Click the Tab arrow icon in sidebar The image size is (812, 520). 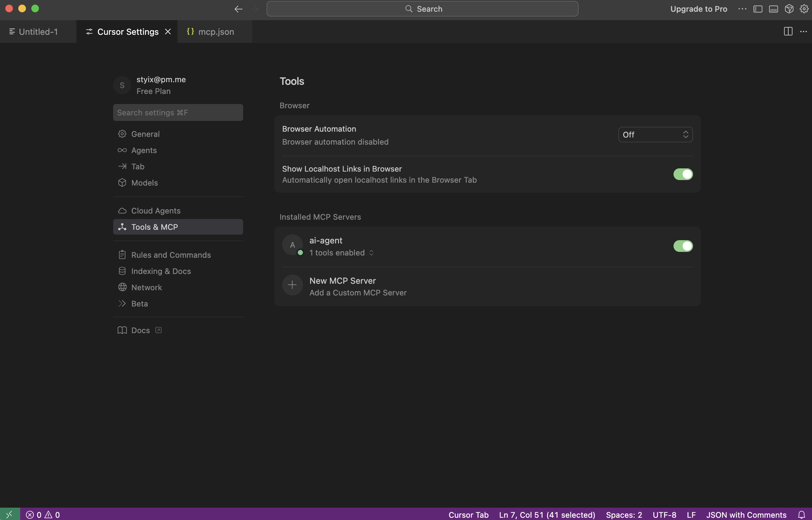click(122, 166)
